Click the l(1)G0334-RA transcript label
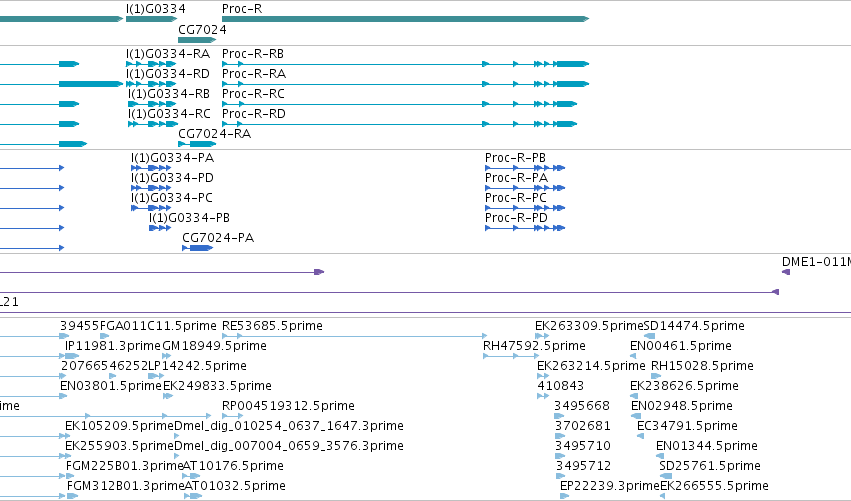 [168, 54]
